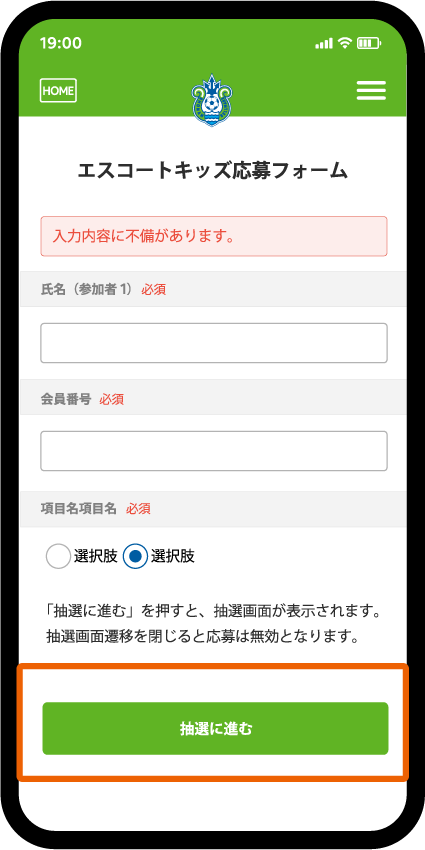Click the 会員番号 field label
Image resolution: width=425 pixels, height=850 pixels.
(x=66, y=400)
